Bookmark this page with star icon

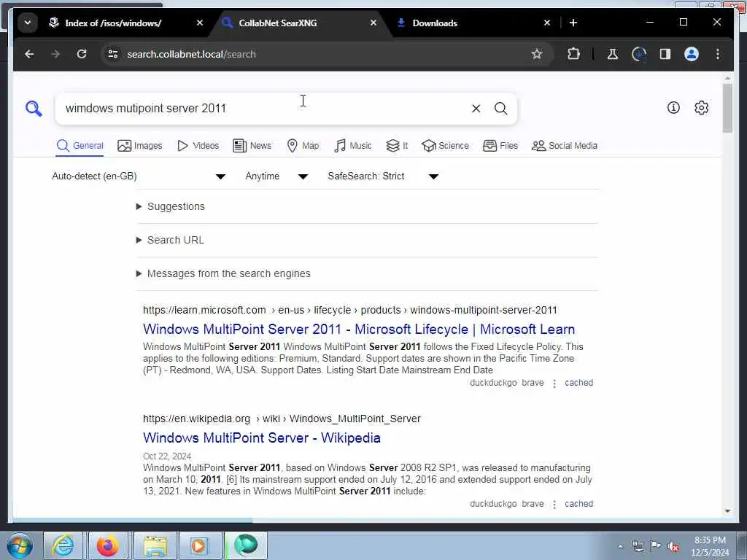point(537,54)
